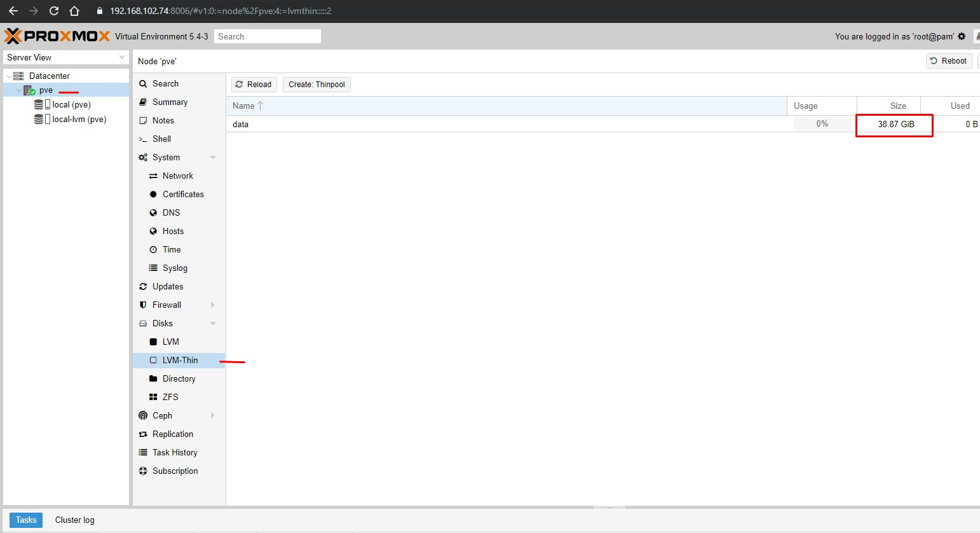Switch to the Tasks tab
980x533 pixels.
click(x=26, y=520)
